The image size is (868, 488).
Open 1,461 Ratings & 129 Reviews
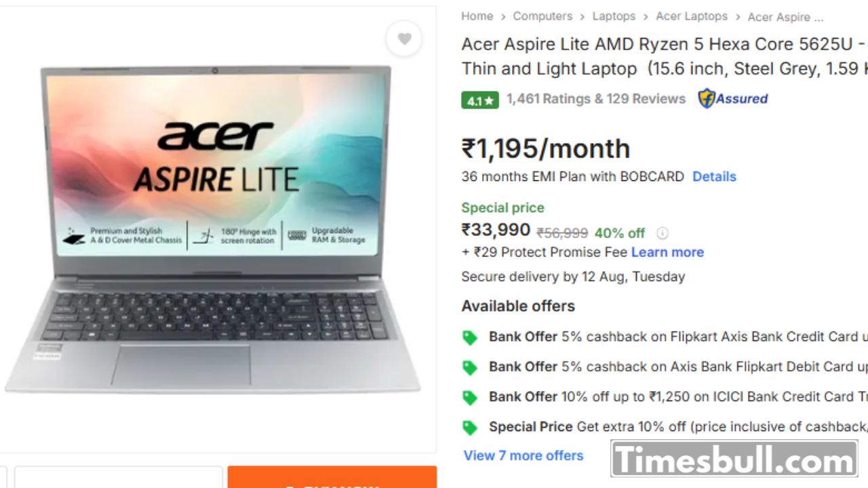tap(596, 99)
